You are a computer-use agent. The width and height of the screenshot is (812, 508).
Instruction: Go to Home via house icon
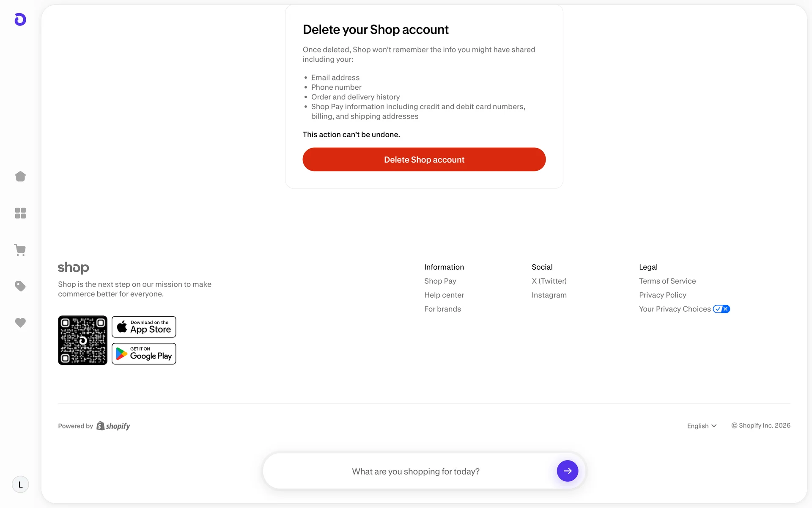(x=20, y=176)
